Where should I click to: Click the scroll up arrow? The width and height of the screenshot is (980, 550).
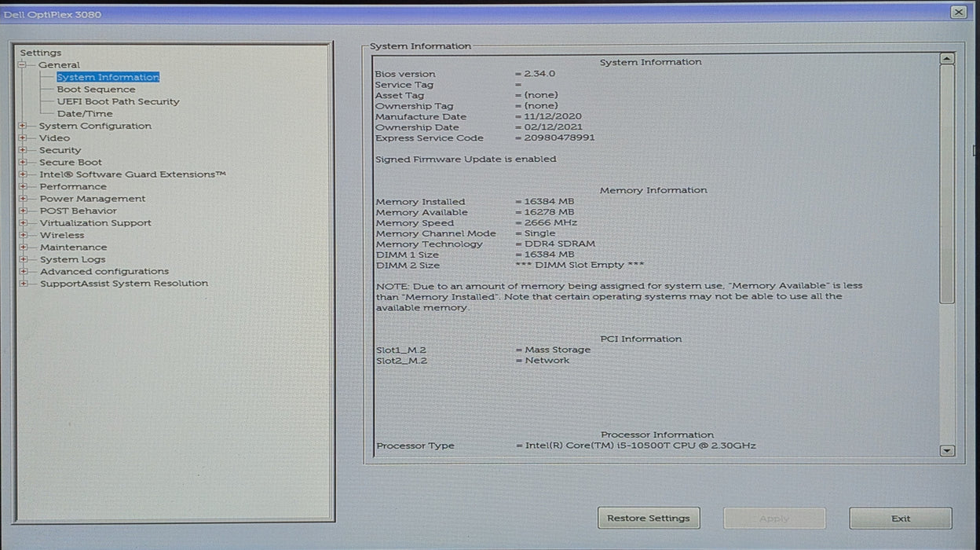947,59
